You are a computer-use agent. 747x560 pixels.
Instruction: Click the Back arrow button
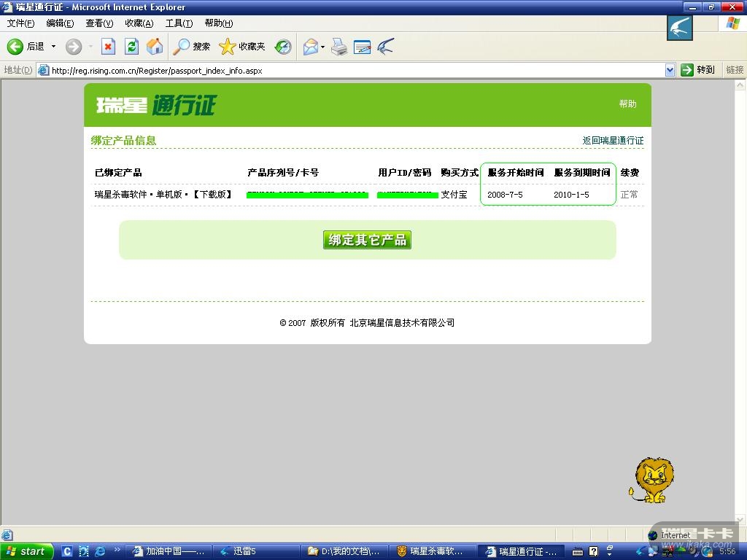pos(15,46)
